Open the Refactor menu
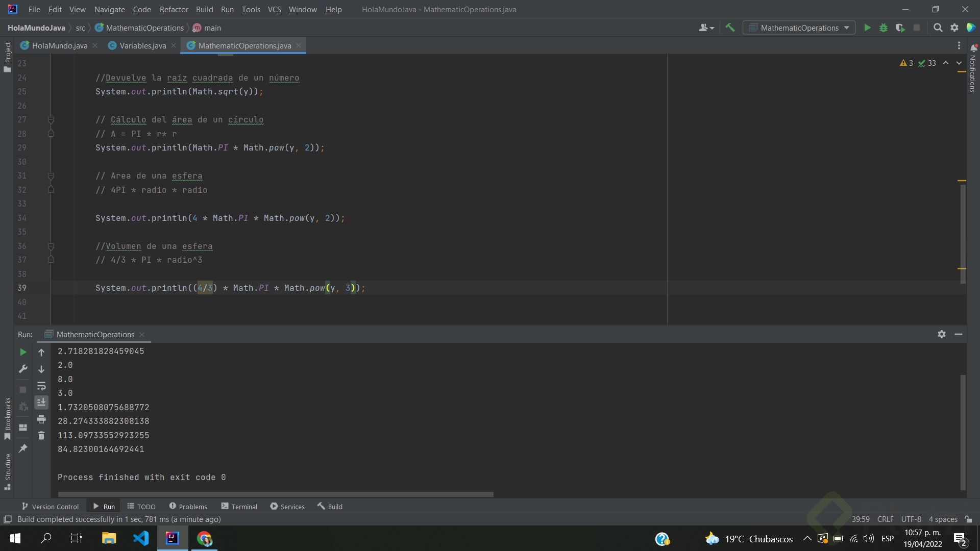980x551 pixels. point(174,9)
